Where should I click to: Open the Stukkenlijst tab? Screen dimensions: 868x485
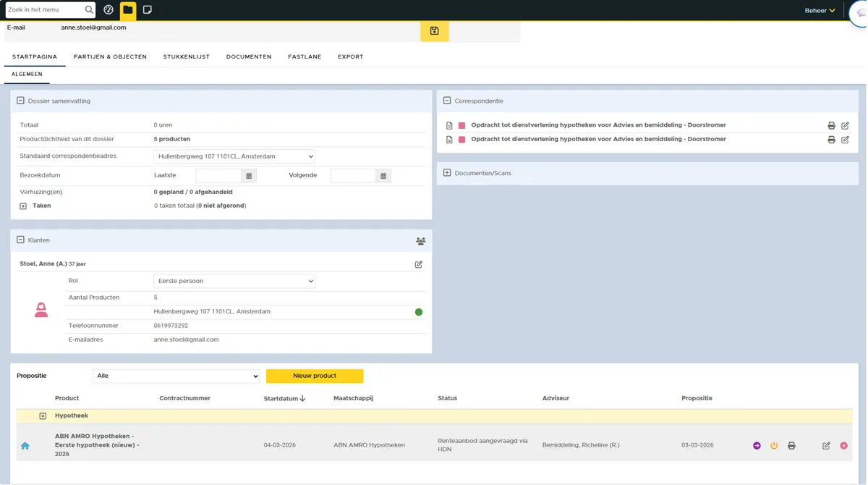(x=187, y=56)
